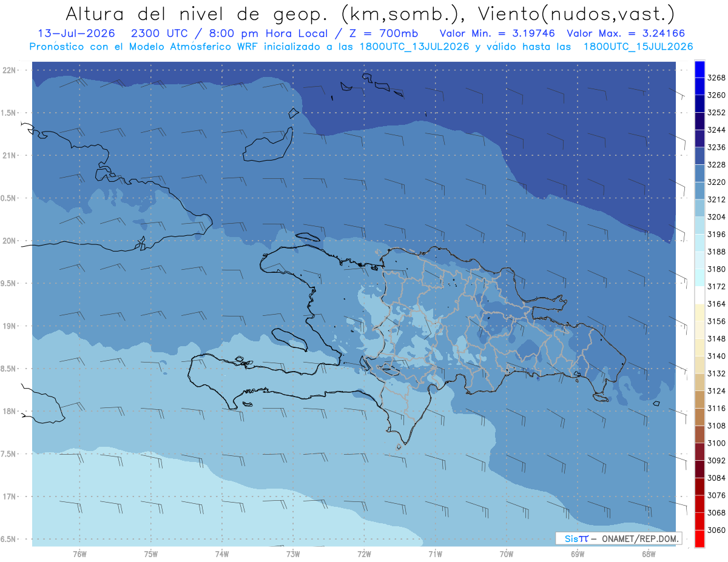
Task: Pick the white colorbar swatch between 3164 and 3172
Action: (699, 295)
